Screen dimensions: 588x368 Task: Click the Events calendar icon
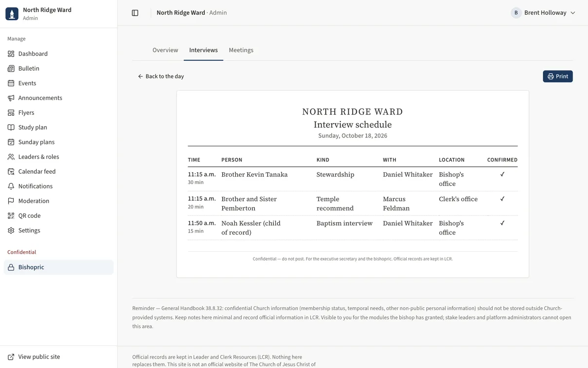pyautogui.click(x=11, y=83)
